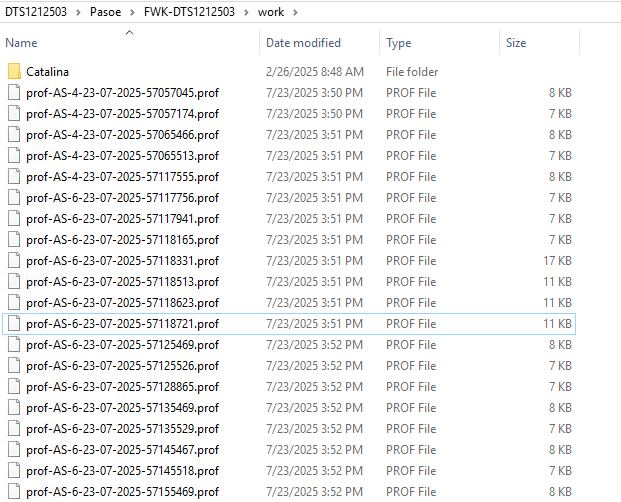Click file icon of prof-AS-6-23-07-2025-57118331.prof

coord(14,261)
